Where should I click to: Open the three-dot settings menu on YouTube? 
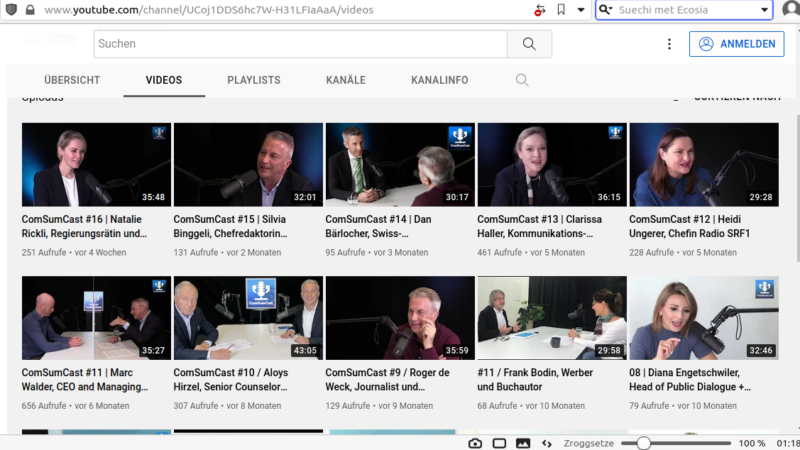click(x=669, y=44)
